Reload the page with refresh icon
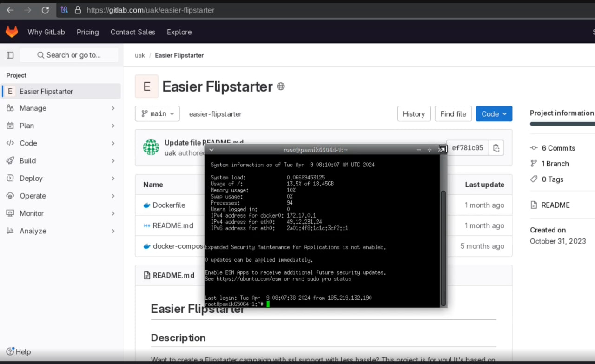The width and height of the screenshot is (595, 364). click(45, 10)
